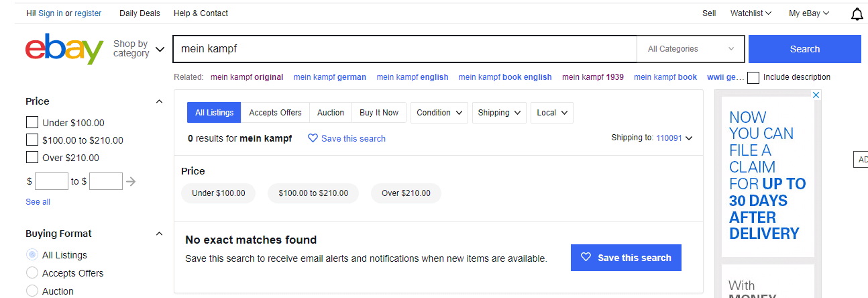Click the minimum price input field
Viewport: 868px width, 298px height.
pyautogui.click(x=52, y=181)
